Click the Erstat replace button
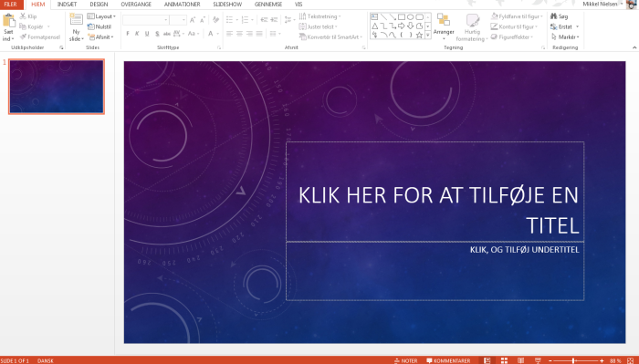639x364 pixels. 564,26
